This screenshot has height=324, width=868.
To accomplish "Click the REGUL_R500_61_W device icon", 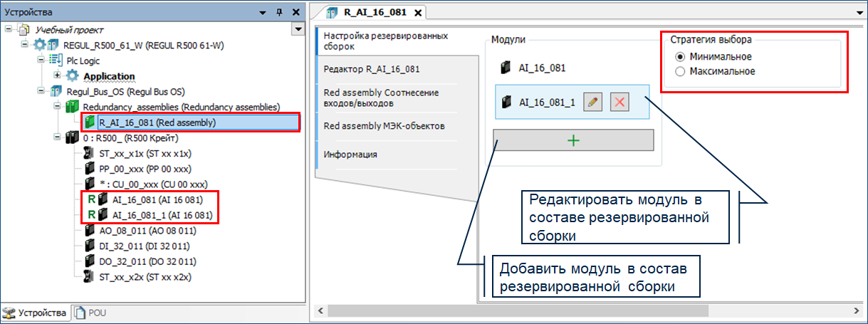I will coord(47,46).
